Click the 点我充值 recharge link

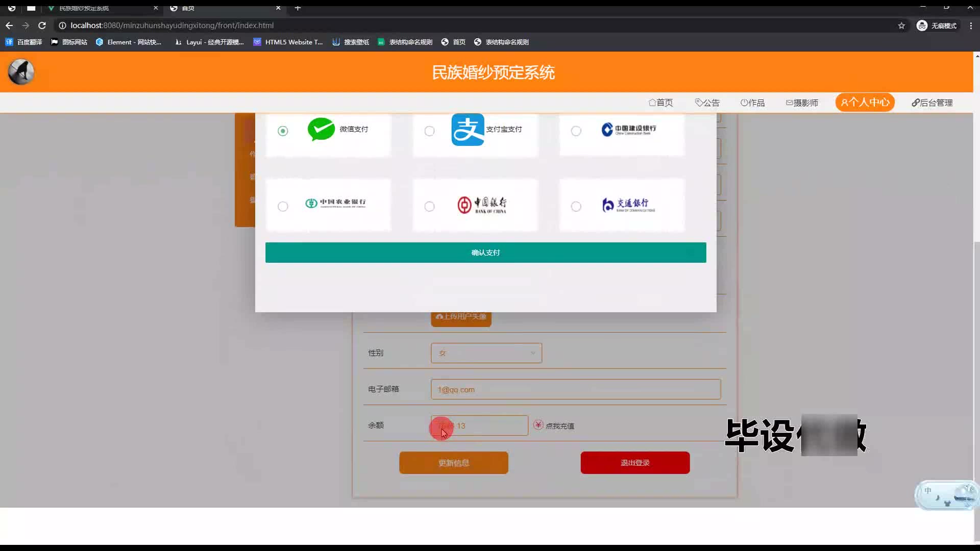coord(560,426)
